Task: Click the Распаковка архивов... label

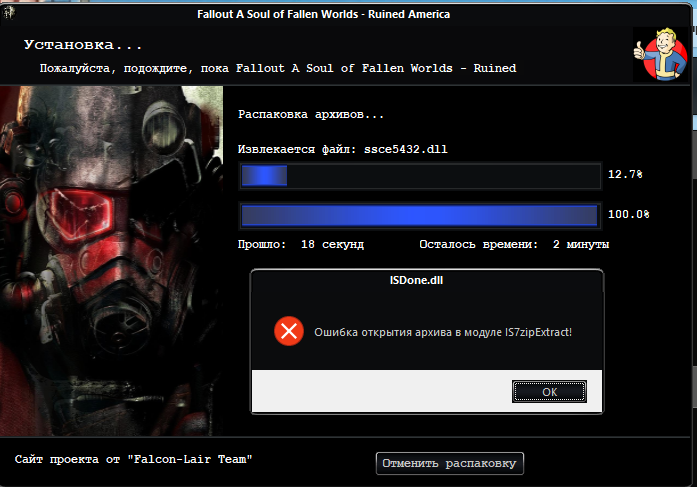Action: [311, 115]
